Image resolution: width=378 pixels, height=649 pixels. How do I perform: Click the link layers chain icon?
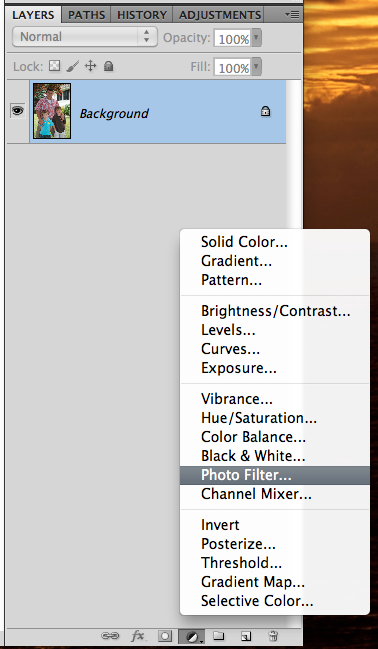click(110, 636)
